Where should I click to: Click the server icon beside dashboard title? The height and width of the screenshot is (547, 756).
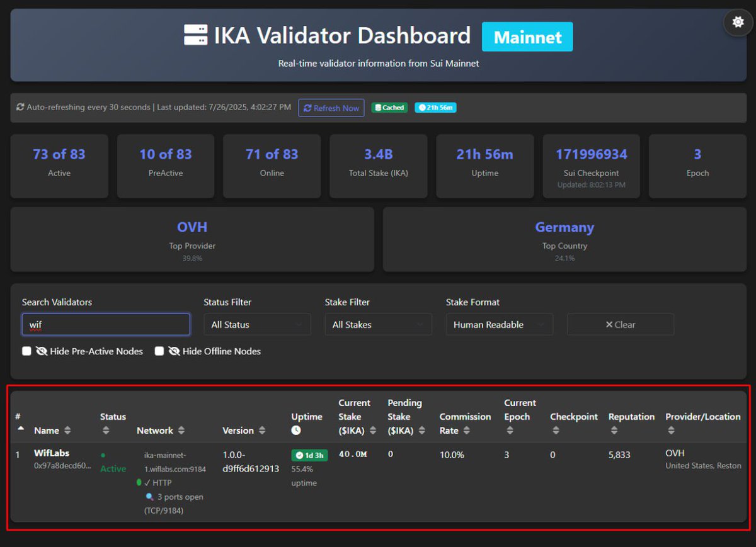pos(195,35)
